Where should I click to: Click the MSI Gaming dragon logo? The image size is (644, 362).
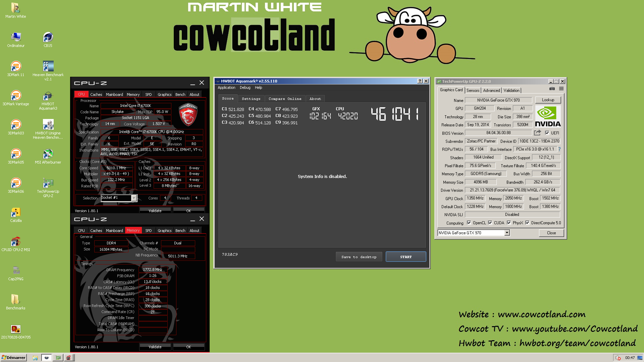point(188,115)
